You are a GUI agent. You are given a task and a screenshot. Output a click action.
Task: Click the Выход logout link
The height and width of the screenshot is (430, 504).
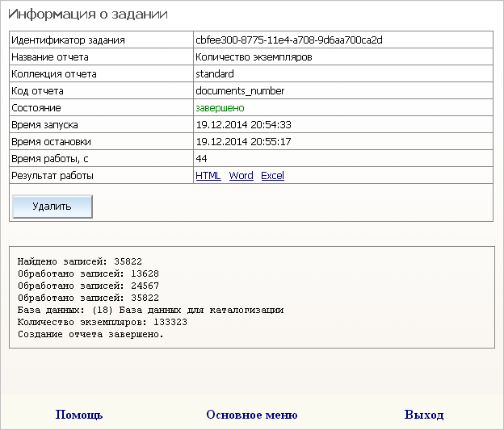pos(424,415)
